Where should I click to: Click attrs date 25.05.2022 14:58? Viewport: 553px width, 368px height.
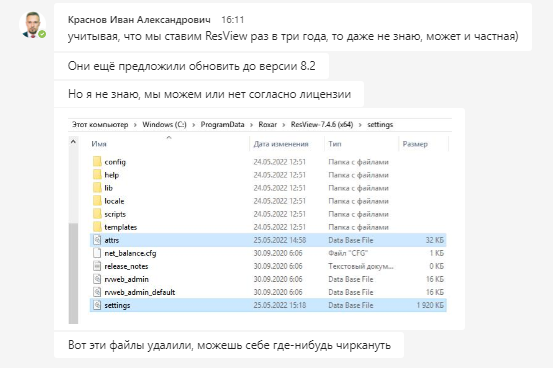280,240
